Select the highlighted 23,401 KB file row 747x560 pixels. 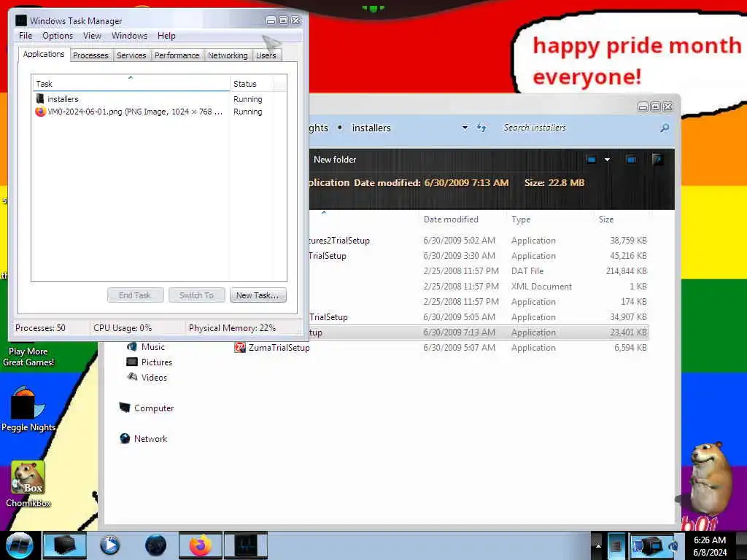click(479, 332)
